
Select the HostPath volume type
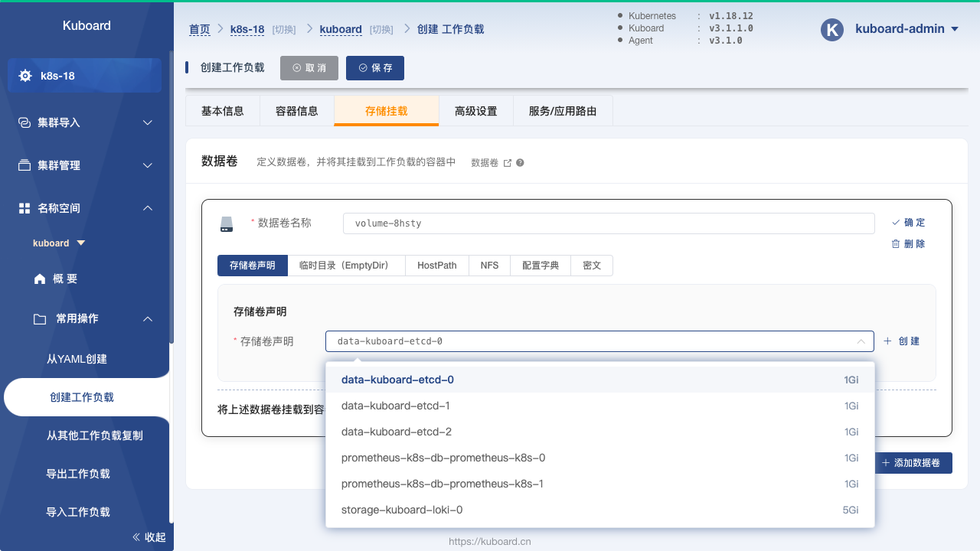coord(437,266)
